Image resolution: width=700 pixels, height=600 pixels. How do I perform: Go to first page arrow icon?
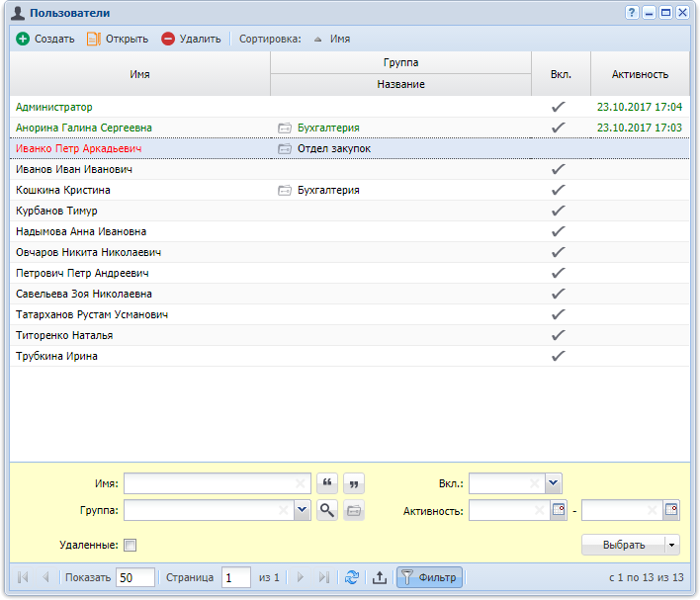(23, 577)
